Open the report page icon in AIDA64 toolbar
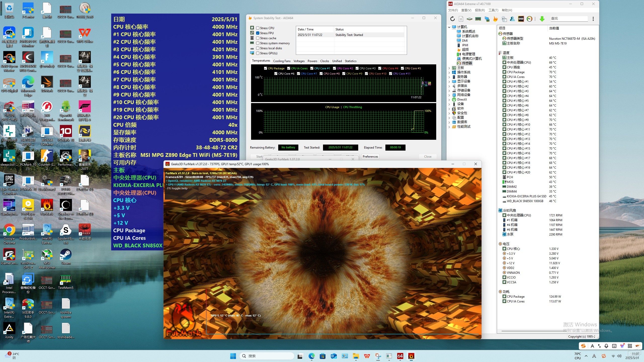 461,19
